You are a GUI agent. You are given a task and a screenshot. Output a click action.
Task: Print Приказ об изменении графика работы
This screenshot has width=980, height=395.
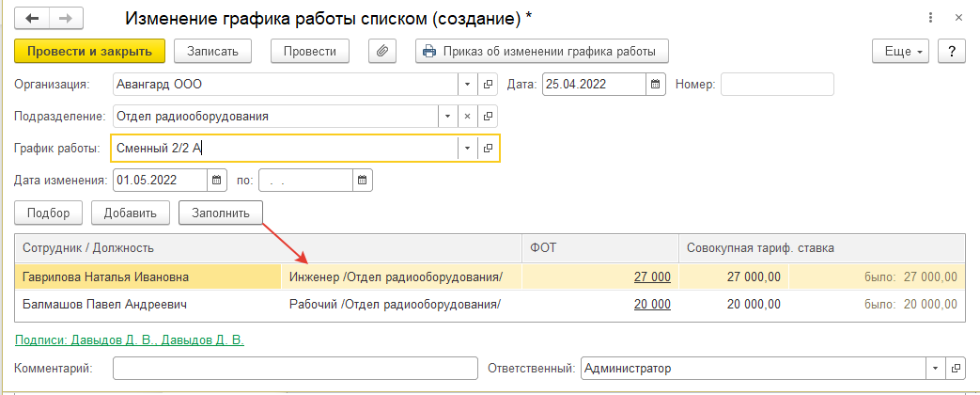542,52
